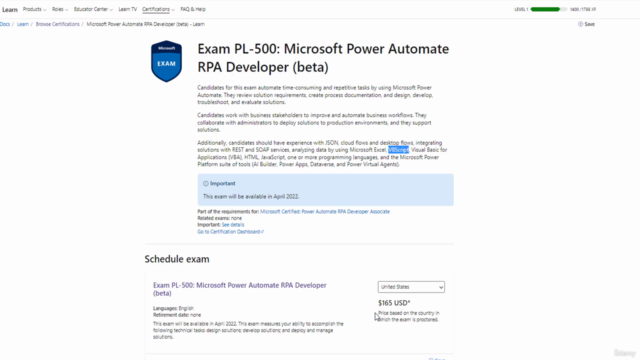Viewport: 640px width, 360px height.
Task: Click the Related exams: none text
Action: (x=220, y=218)
